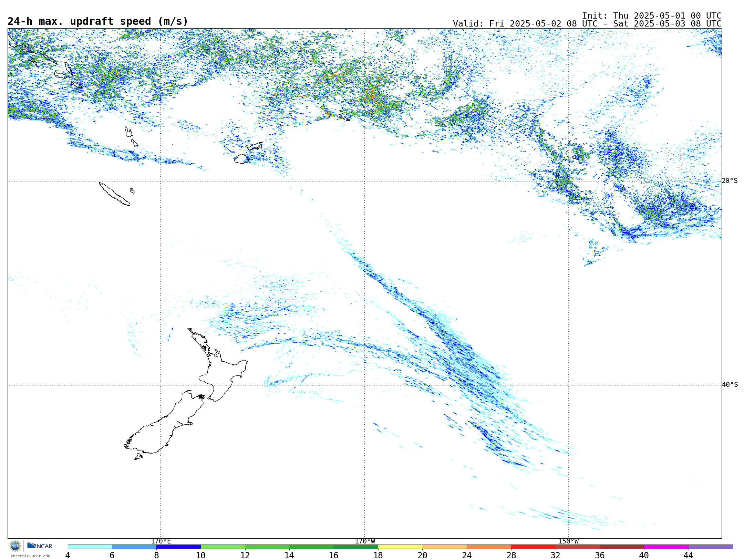Click the colorbar tick label "40"
Screen dimensions: 744x560
click(644, 556)
